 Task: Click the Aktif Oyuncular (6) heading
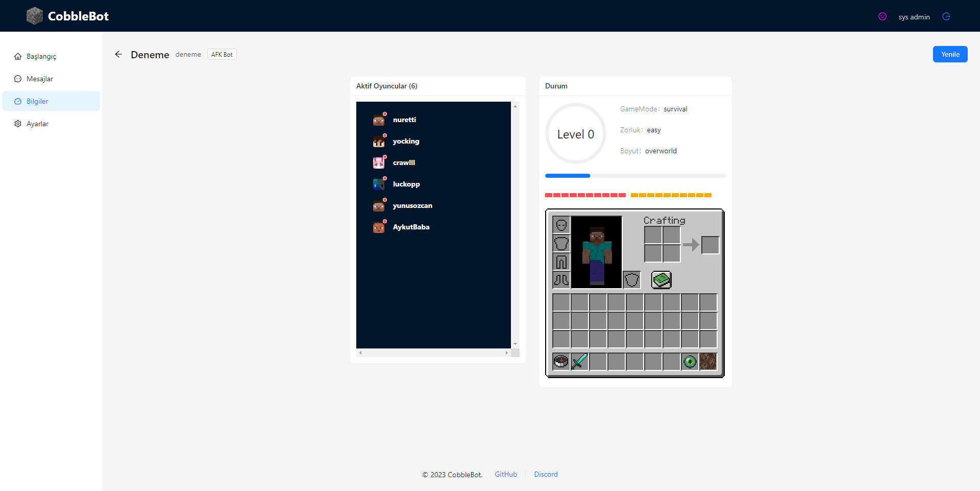tap(387, 86)
